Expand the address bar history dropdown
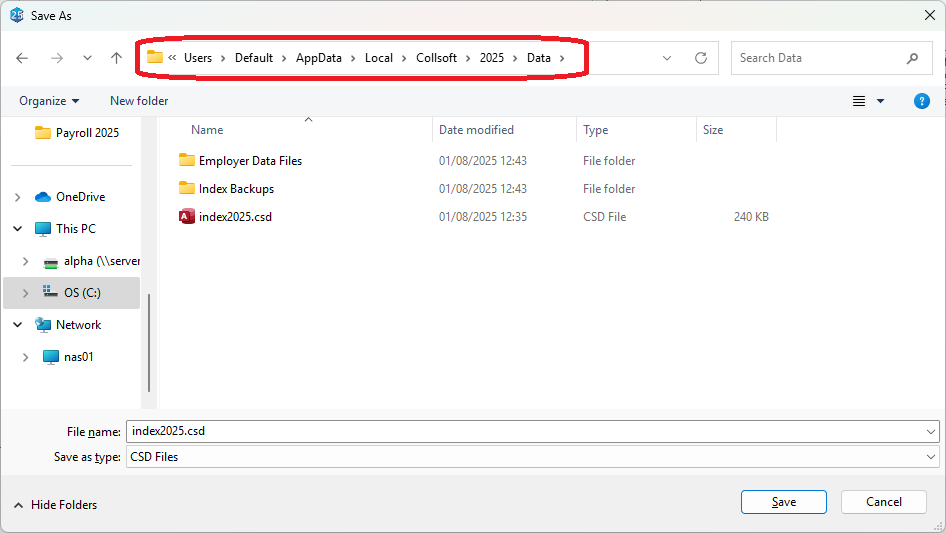The height and width of the screenshot is (533, 946). pos(667,58)
